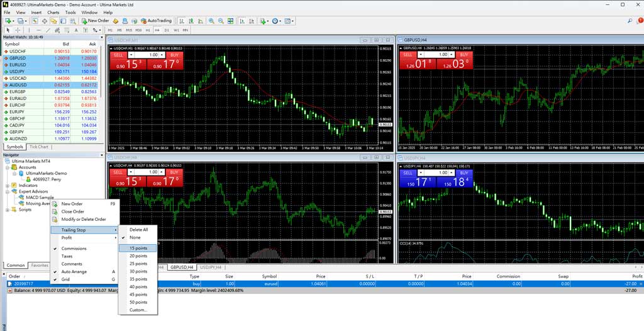Enable chart auto scroll icon
The image size is (644, 331).
pos(242,21)
